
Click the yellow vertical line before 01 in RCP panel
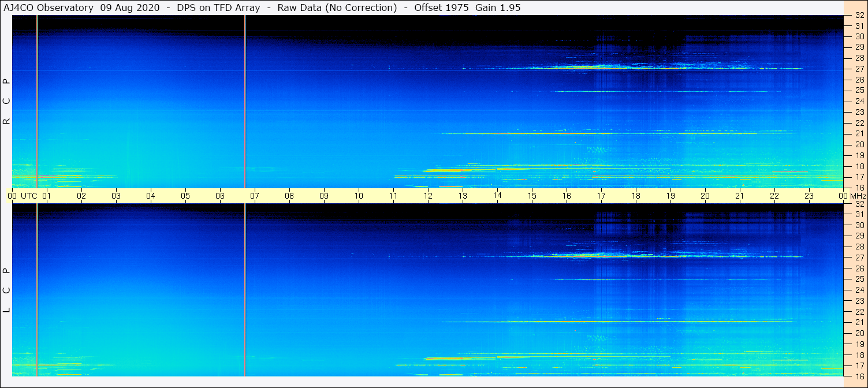click(x=37, y=101)
